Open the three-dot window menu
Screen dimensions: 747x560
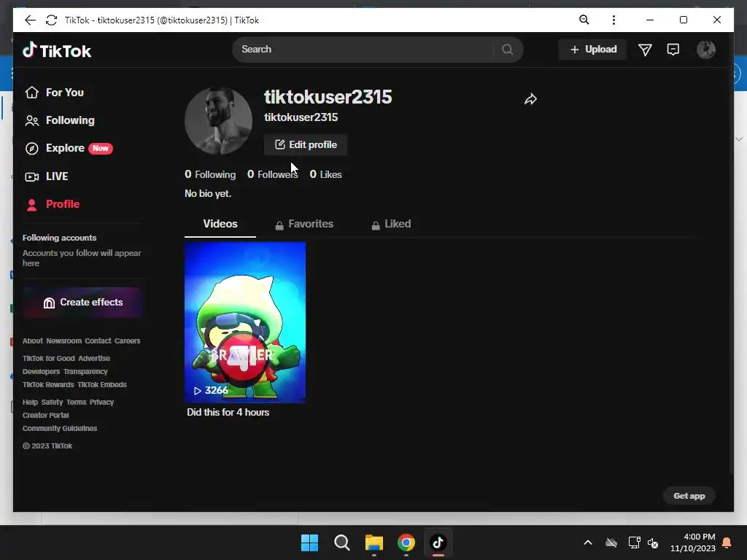click(614, 20)
